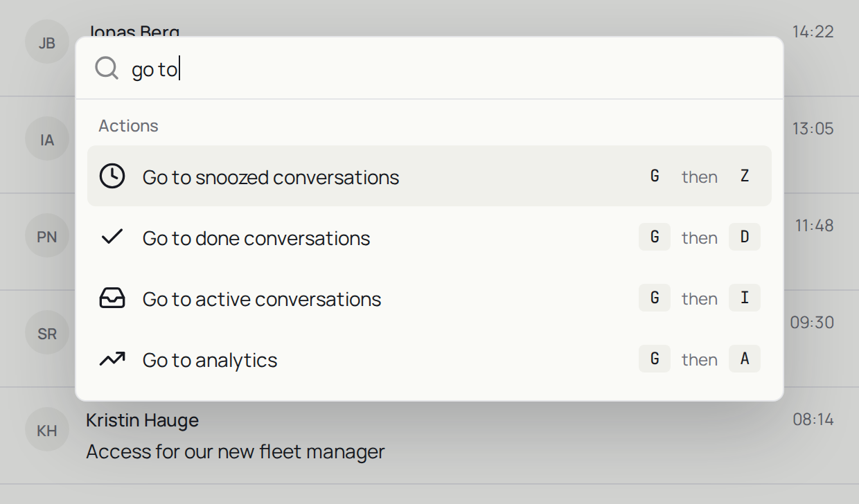Screen dimensions: 859x504
Task: Click the clock icon for snoozed conversations
Action: tap(112, 176)
